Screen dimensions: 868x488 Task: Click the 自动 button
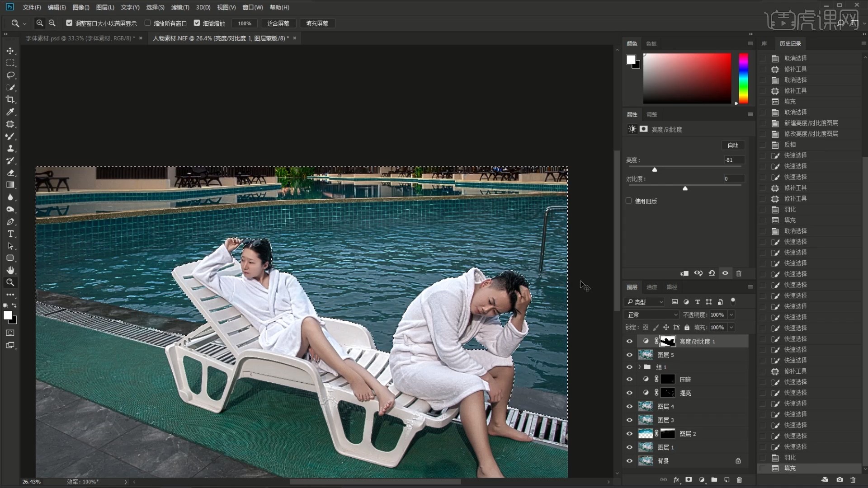(x=733, y=145)
